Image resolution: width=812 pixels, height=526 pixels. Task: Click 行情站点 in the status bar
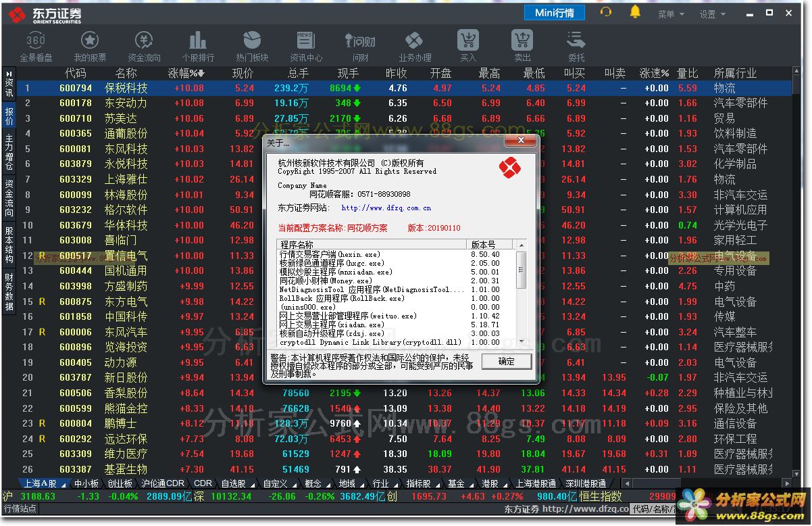(20, 509)
